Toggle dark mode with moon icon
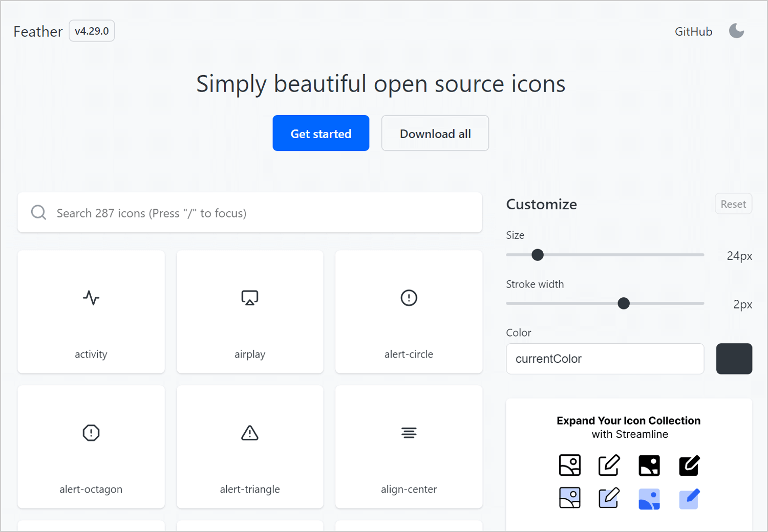768x532 pixels. click(737, 31)
